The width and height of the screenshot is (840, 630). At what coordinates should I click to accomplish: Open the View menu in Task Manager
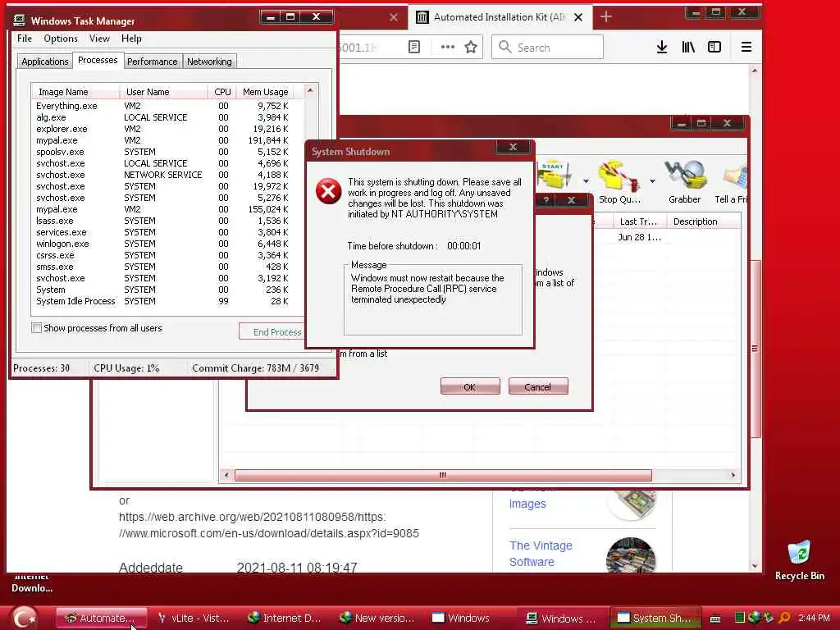click(x=99, y=39)
